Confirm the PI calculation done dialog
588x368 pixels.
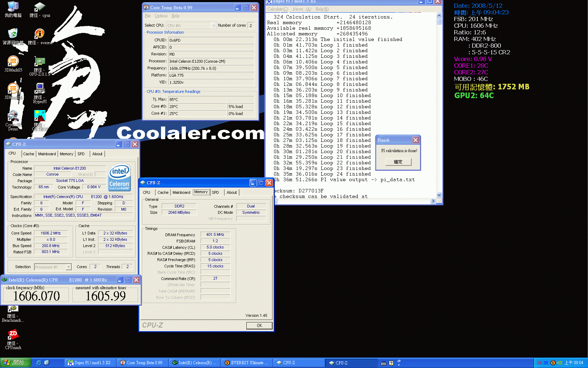tap(398, 162)
